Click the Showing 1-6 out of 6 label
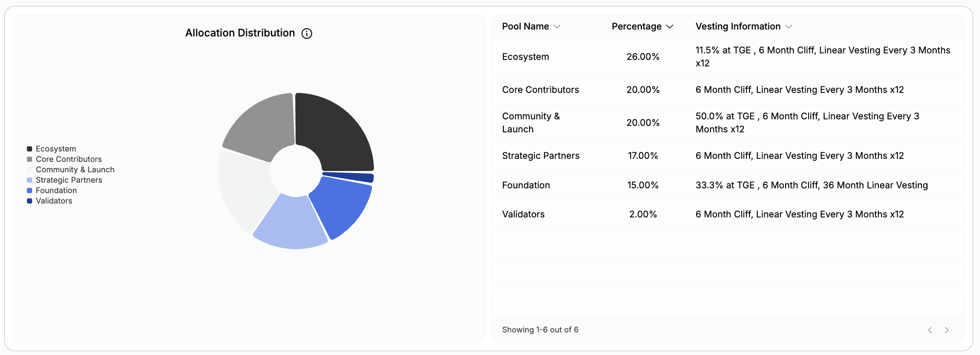Viewport: 980px width, 355px height. (x=540, y=330)
